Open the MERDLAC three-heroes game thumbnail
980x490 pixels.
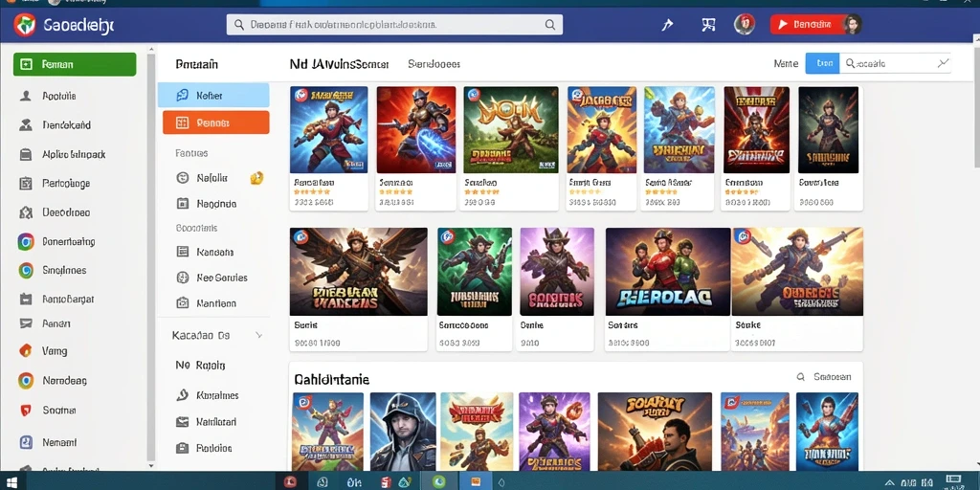coord(668,271)
